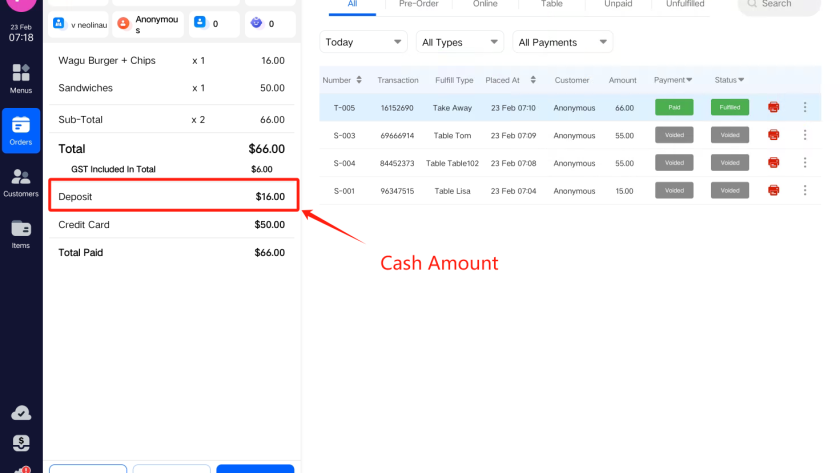Image resolution: width=840 pixels, height=473 pixels.
Task: Select the Unfulfilled orders tab
Action: (x=685, y=5)
